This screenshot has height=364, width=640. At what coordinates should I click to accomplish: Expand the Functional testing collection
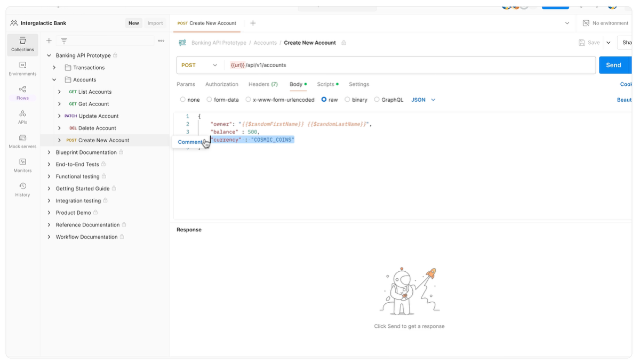coord(49,176)
